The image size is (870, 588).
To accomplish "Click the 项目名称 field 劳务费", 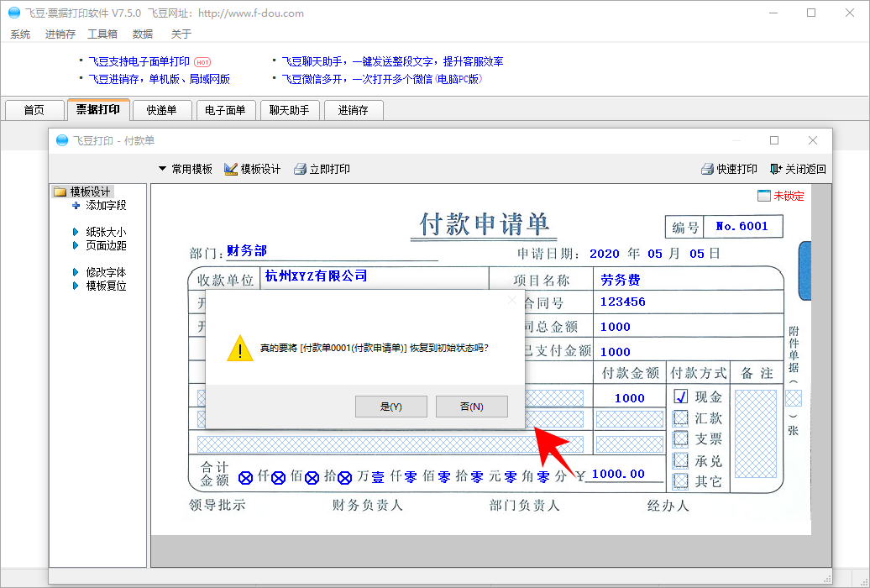I will (x=621, y=279).
